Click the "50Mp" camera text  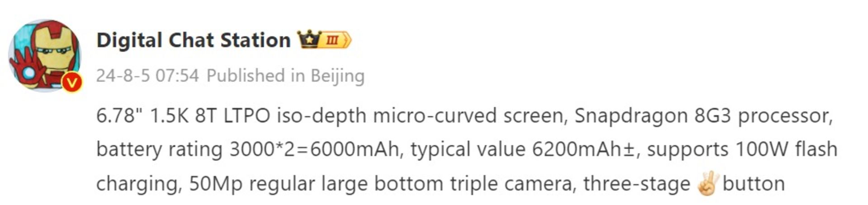pyautogui.click(x=216, y=184)
